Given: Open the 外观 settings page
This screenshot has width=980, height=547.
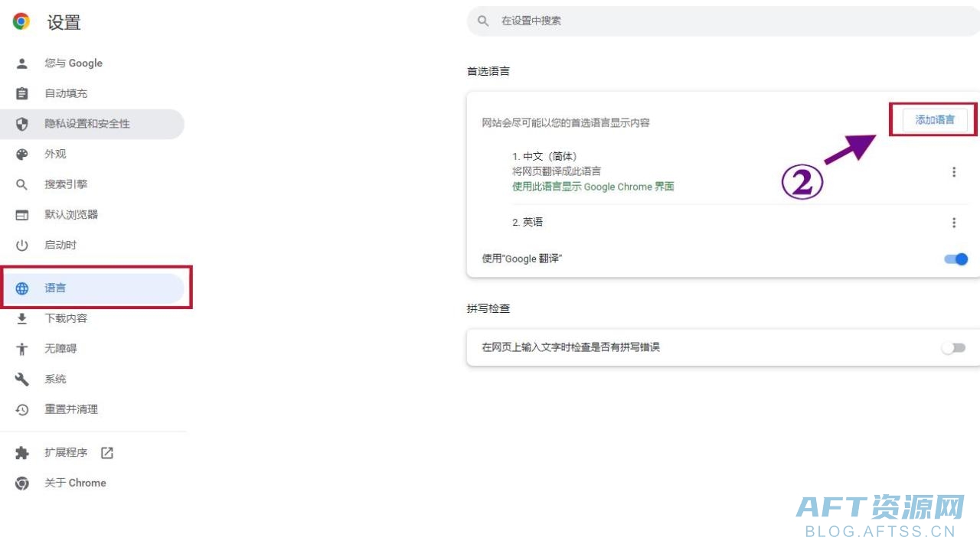Looking at the screenshot, I should [x=92, y=155].
